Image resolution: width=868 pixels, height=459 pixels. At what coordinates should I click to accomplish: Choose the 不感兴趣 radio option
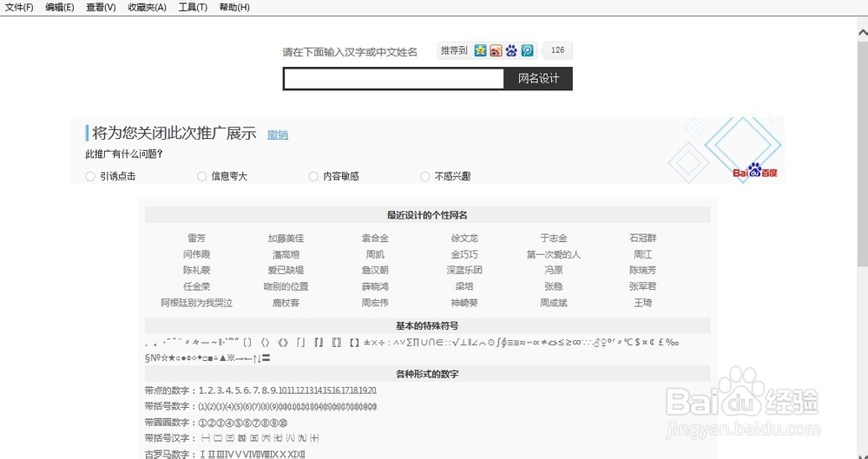[424, 177]
